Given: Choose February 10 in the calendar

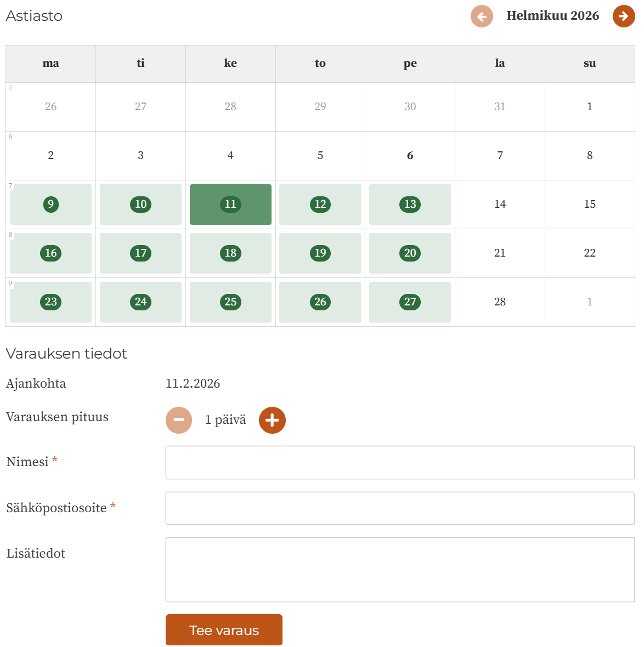Looking at the screenshot, I should coord(140,205).
